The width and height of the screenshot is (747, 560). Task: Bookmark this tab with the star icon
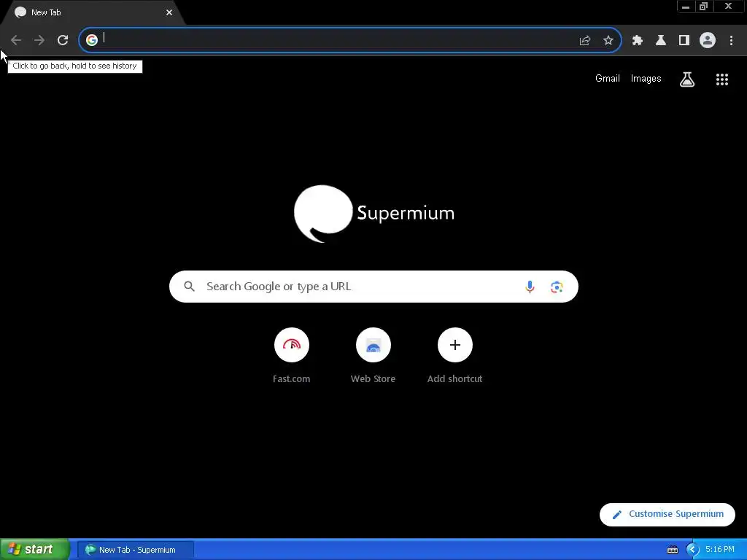608,41
